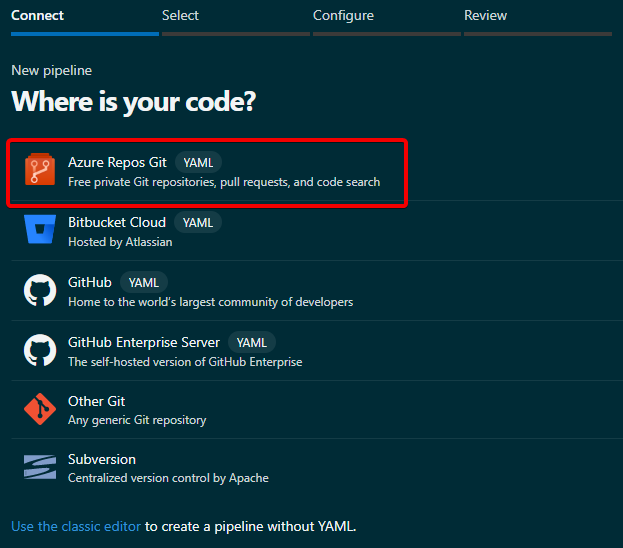Click the Azure Repos Git orange icon
Screen dimensions: 623x548
pyautogui.click(x=40, y=171)
